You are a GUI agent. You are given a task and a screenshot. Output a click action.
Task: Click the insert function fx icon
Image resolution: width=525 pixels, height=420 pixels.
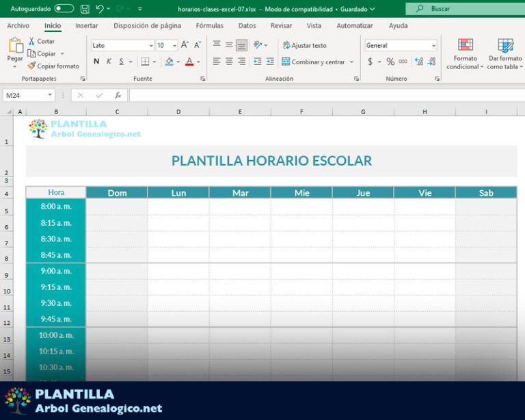pyautogui.click(x=118, y=96)
